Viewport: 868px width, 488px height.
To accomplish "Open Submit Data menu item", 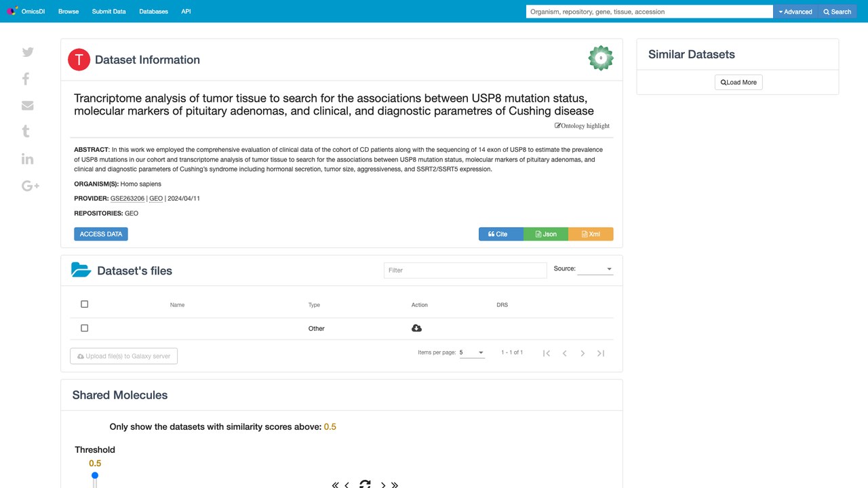I will [109, 12].
